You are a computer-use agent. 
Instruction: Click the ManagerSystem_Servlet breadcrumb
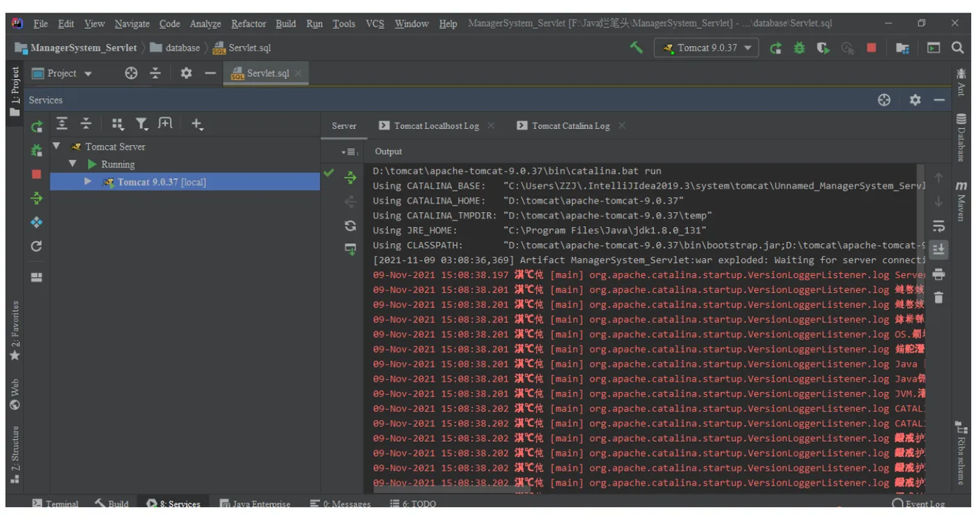[x=76, y=48]
